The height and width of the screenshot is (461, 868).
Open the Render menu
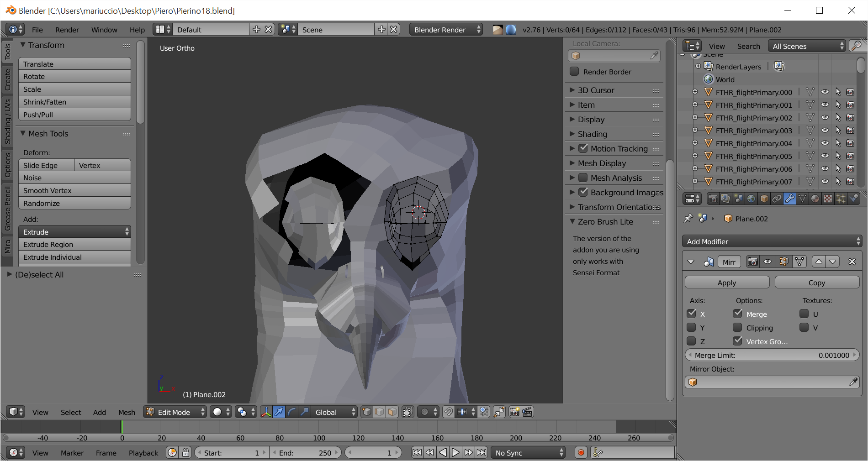point(67,30)
